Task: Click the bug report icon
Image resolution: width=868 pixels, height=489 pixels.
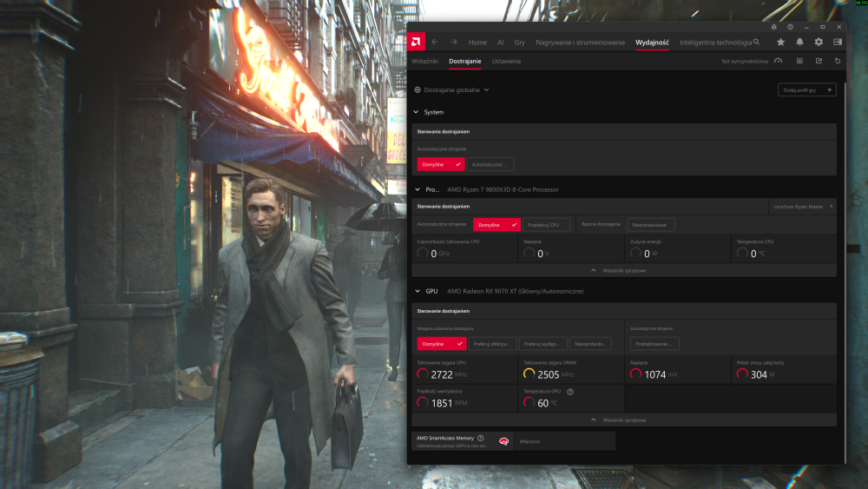Action: tap(774, 27)
